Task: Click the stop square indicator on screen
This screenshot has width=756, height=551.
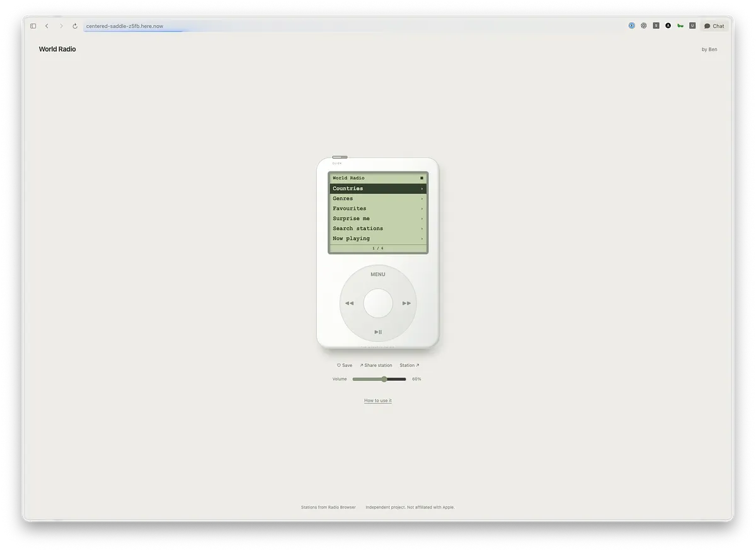Action: pos(421,178)
